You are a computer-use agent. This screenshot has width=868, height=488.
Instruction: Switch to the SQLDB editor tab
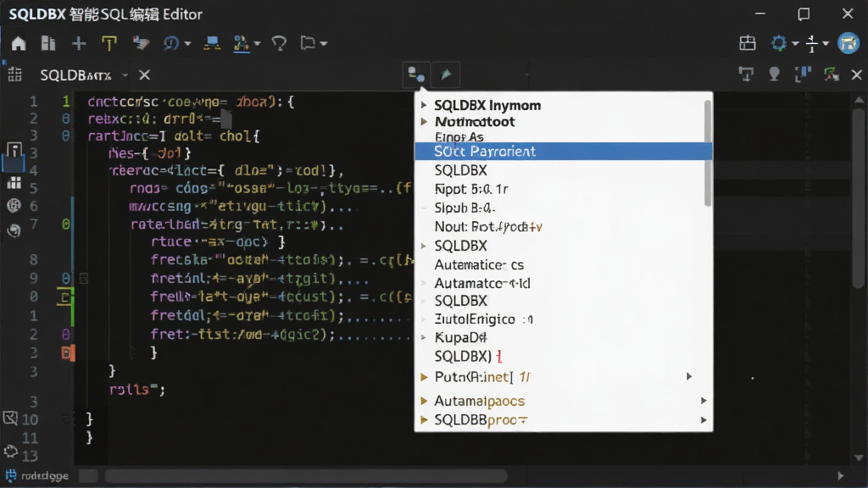[75, 75]
